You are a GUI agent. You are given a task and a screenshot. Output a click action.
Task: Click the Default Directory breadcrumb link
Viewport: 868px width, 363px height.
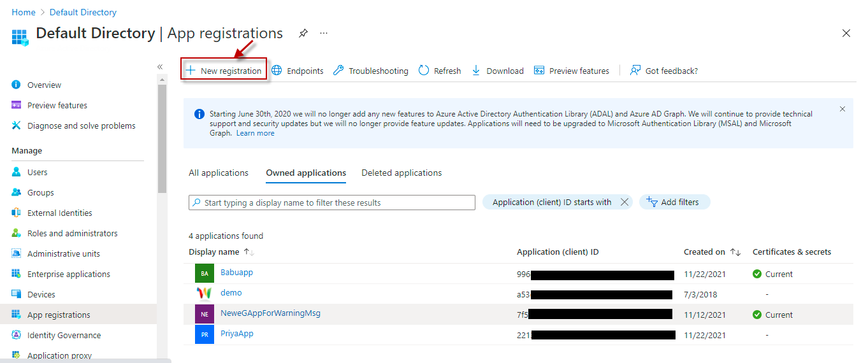[x=83, y=12]
